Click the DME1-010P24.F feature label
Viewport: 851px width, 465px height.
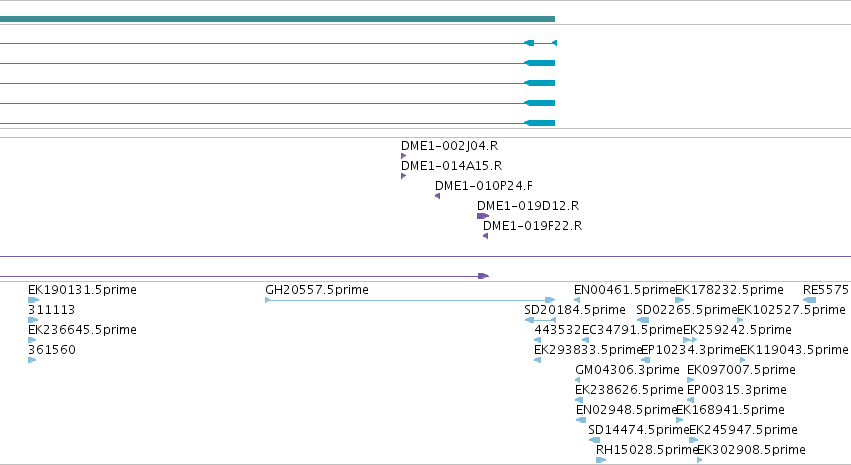tap(484, 186)
